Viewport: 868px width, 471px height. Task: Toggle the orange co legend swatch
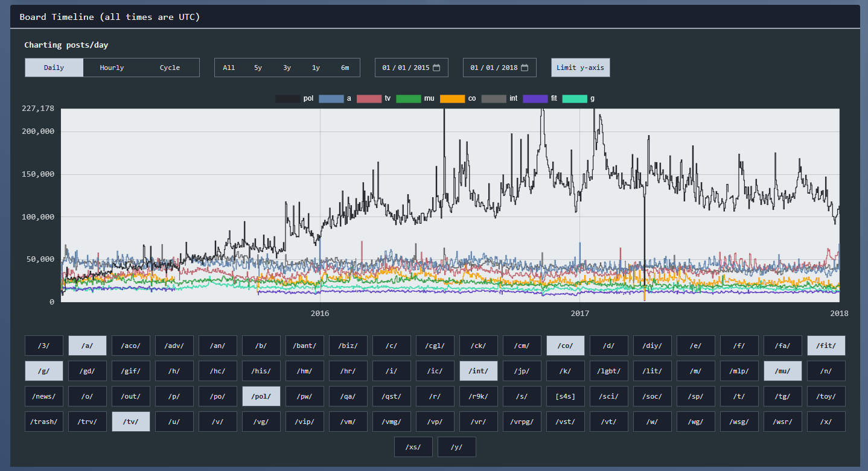(452, 98)
